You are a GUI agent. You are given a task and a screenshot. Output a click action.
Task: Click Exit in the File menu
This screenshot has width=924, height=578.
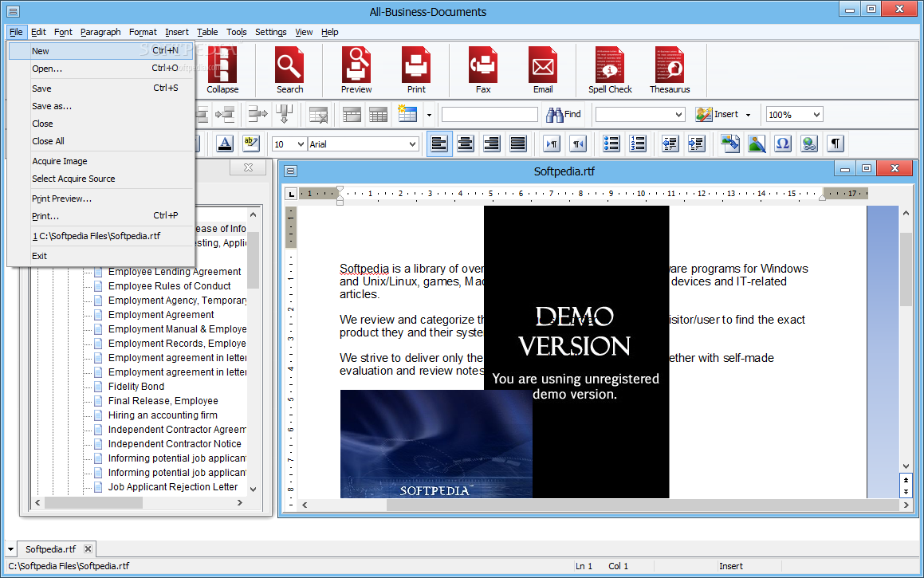[100, 256]
